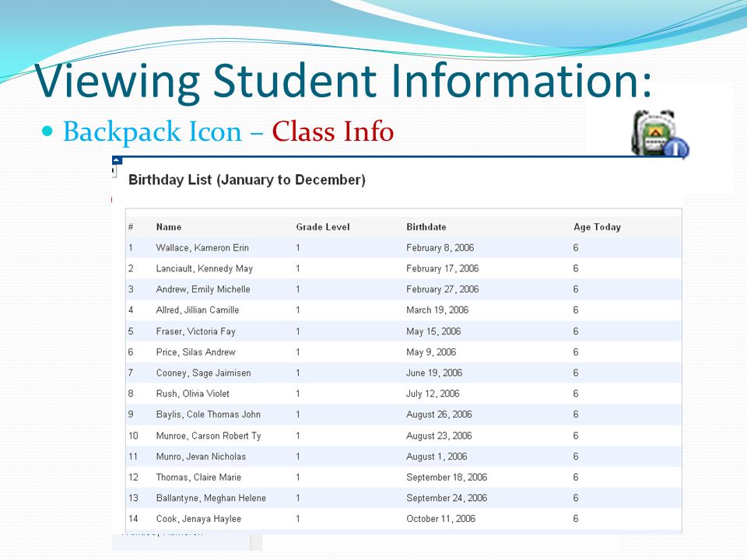Click the '#' column header
This screenshot has height=560, width=747.
131,227
